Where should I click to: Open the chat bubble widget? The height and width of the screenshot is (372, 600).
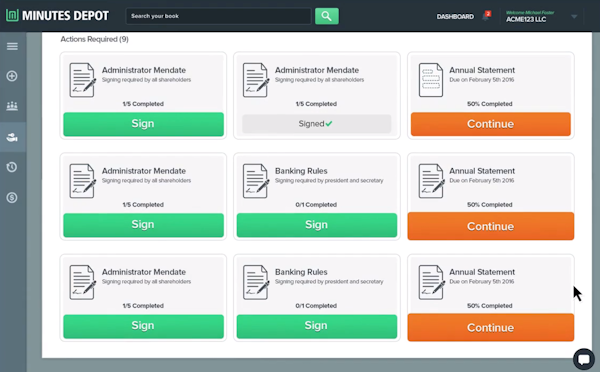pyautogui.click(x=584, y=359)
